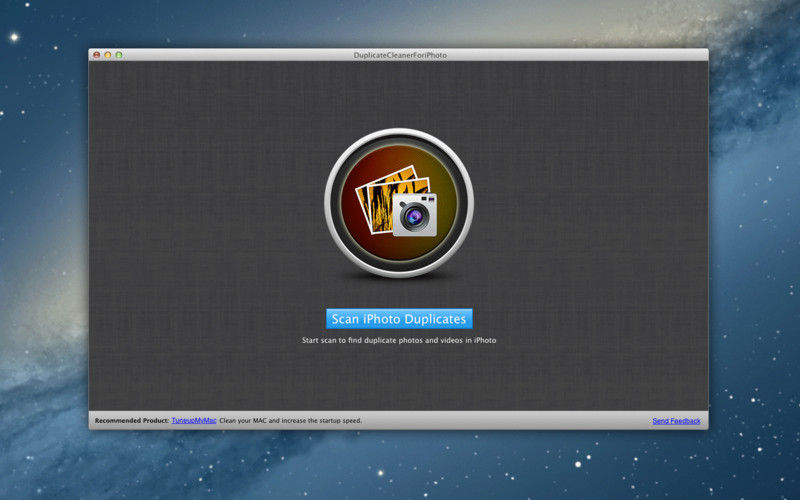
Task: Click the 'Start scan to find duplicate photos' text
Action: tap(399, 340)
